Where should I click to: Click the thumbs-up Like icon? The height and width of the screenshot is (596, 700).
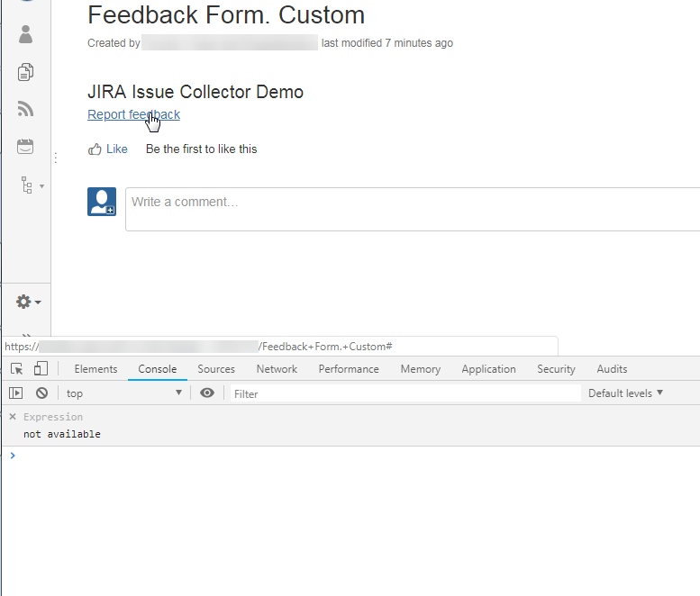[95, 149]
